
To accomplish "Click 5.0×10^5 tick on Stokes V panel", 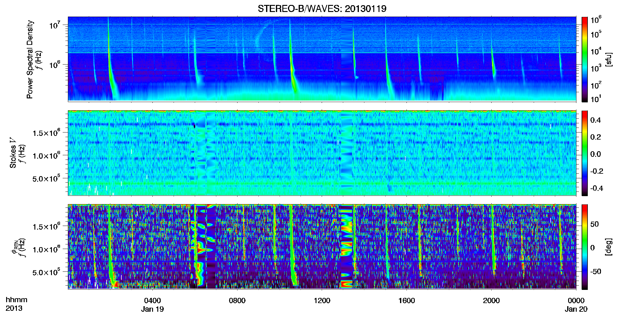I will (46, 178).
